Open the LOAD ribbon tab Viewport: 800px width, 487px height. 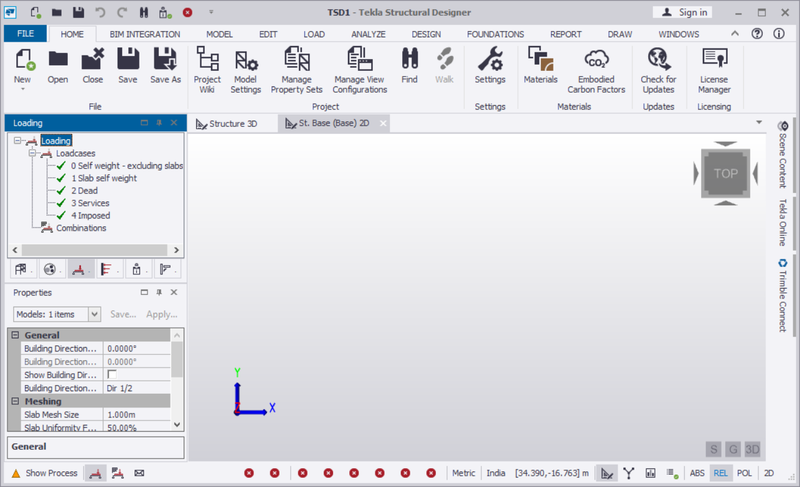coord(314,34)
